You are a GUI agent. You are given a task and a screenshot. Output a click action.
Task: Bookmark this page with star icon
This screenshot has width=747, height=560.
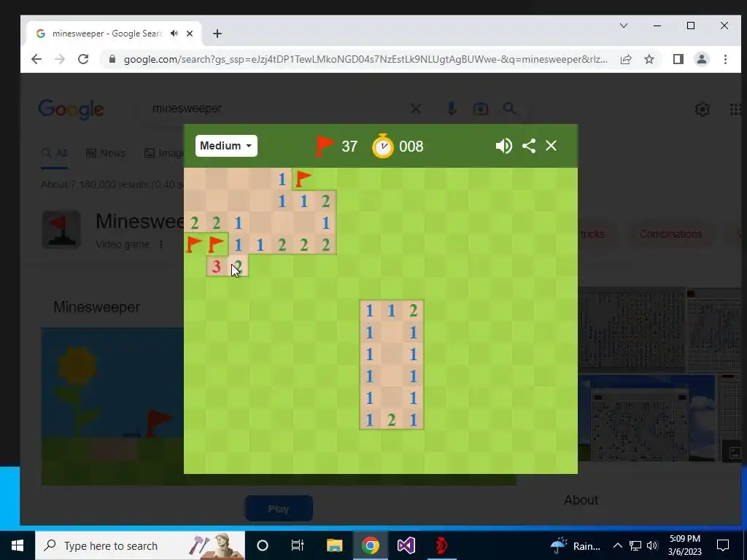click(x=649, y=59)
